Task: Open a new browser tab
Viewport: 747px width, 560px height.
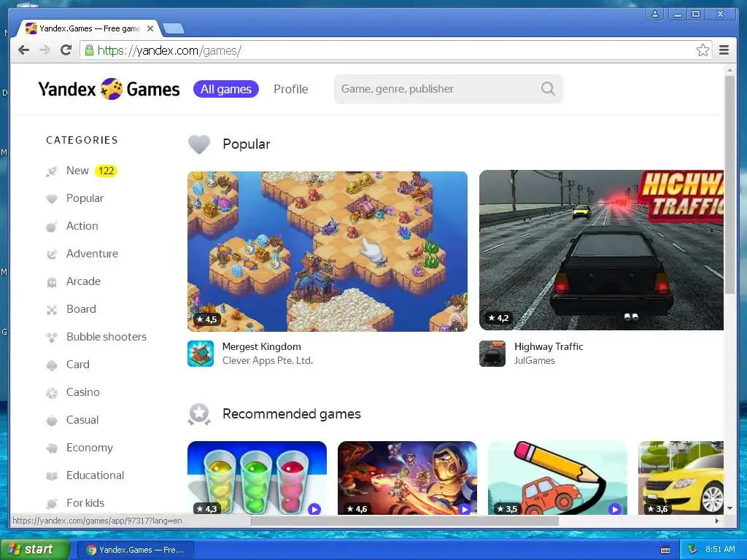Action: 174,29
